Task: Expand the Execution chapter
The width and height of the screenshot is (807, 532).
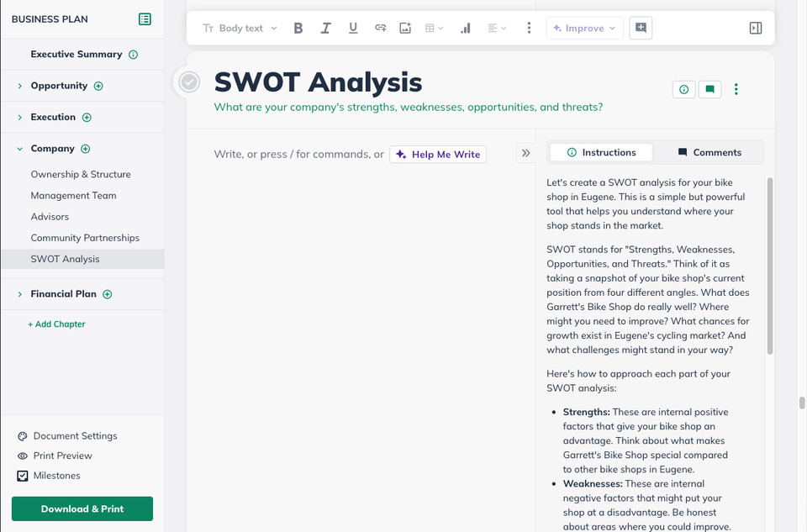Action: (19, 118)
